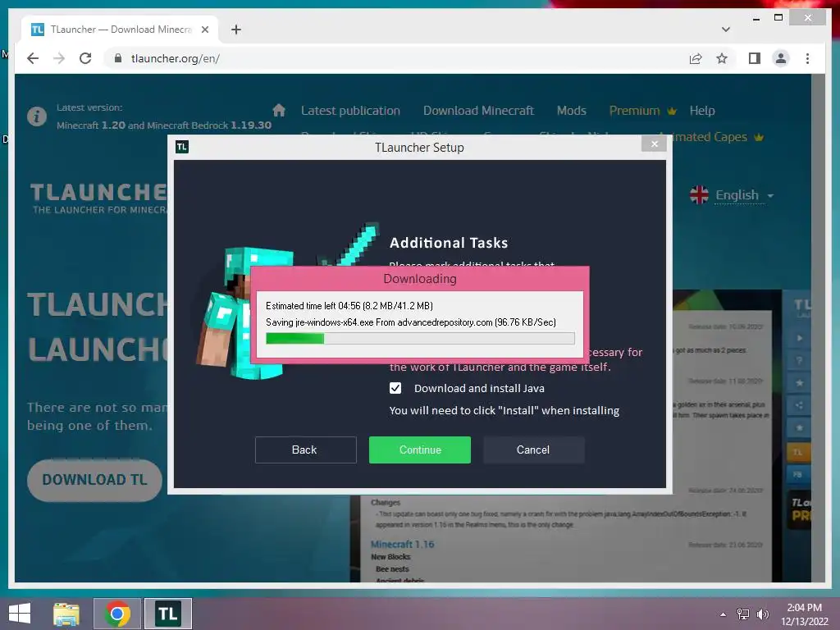Open a new tab with plus icon
Screen dimensions: 840x630
point(236,30)
